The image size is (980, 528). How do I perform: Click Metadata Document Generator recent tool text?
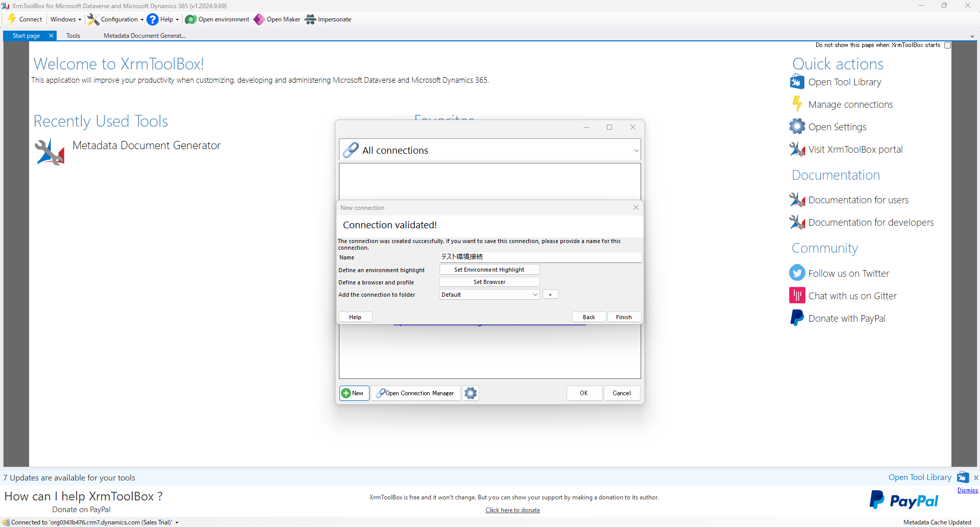pyautogui.click(x=146, y=146)
